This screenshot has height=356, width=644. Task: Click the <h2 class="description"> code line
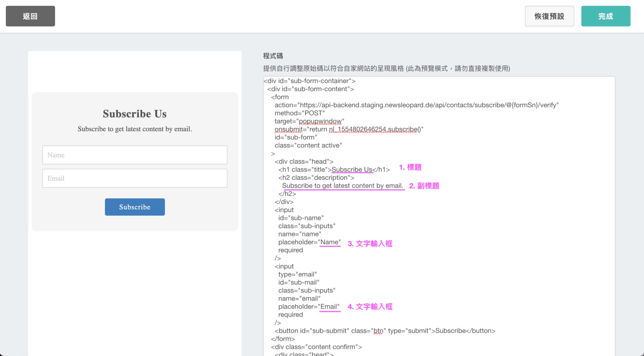316,178
